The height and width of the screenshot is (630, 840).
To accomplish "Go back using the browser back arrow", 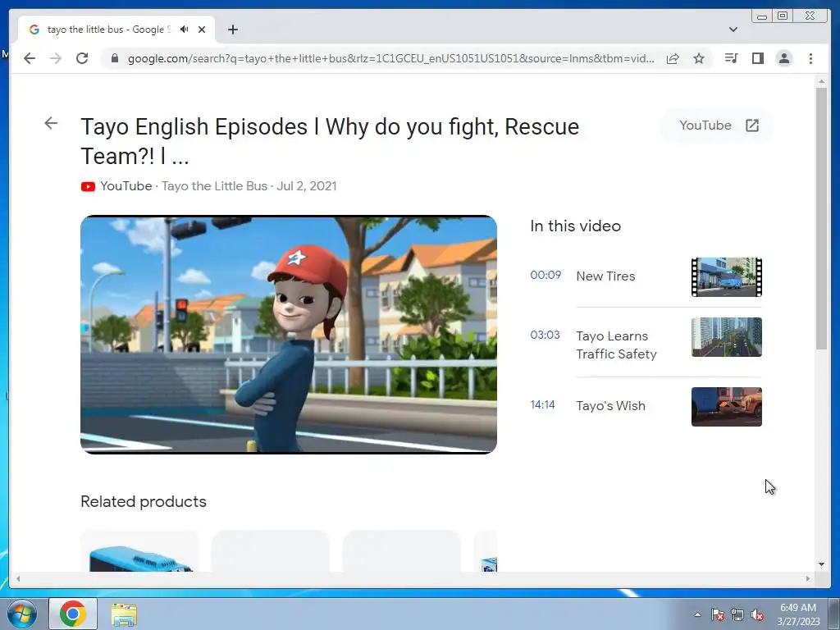I will (x=30, y=58).
